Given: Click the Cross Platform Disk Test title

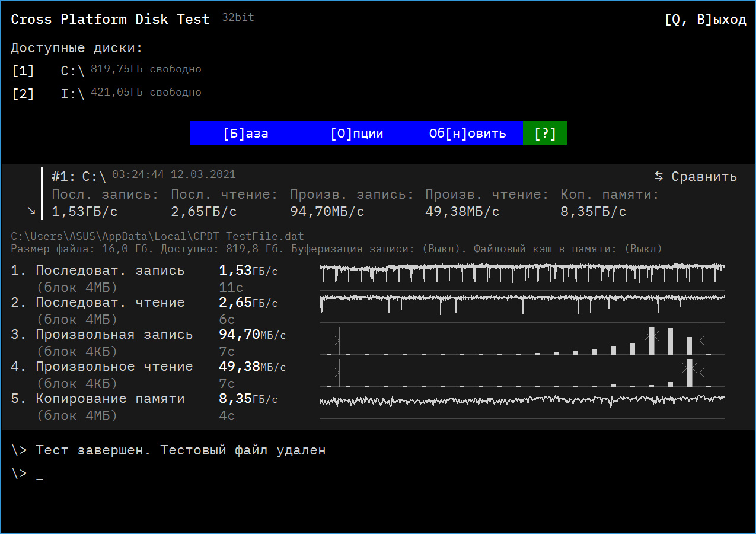Looking at the screenshot, I should pos(110,20).
